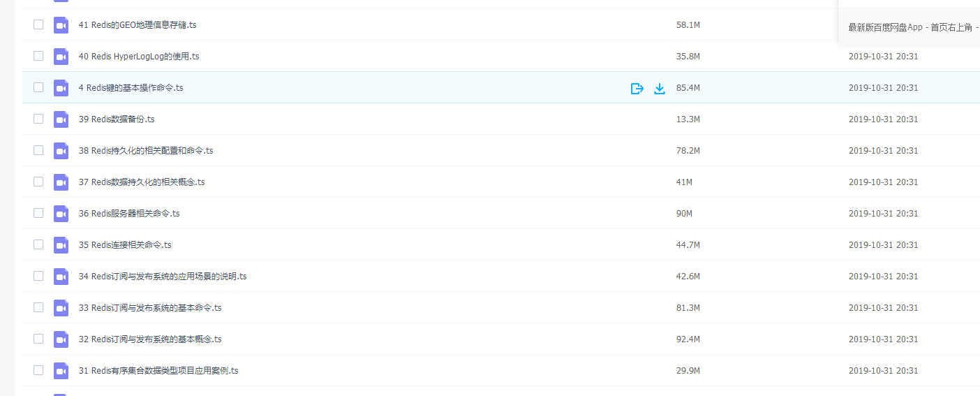Click video icon of 40 Redis HyperLogLog的使用.ts
Viewport: 980px width, 396px height.
(x=61, y=57)
